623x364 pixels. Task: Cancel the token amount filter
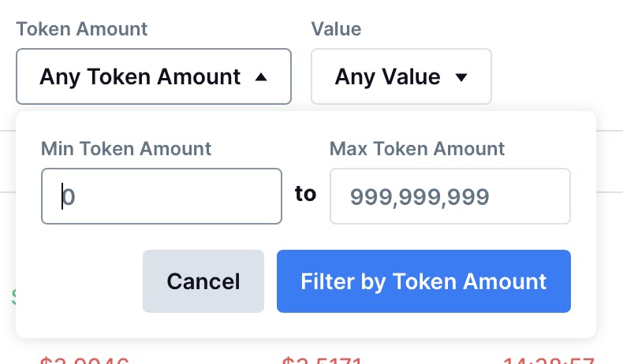(x=203, y=281)
